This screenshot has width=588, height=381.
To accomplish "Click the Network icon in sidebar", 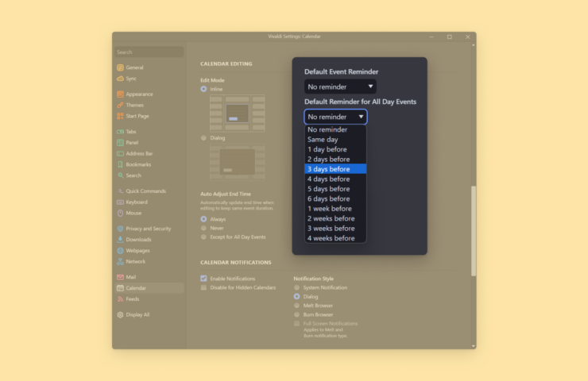I will click(120, 261).
